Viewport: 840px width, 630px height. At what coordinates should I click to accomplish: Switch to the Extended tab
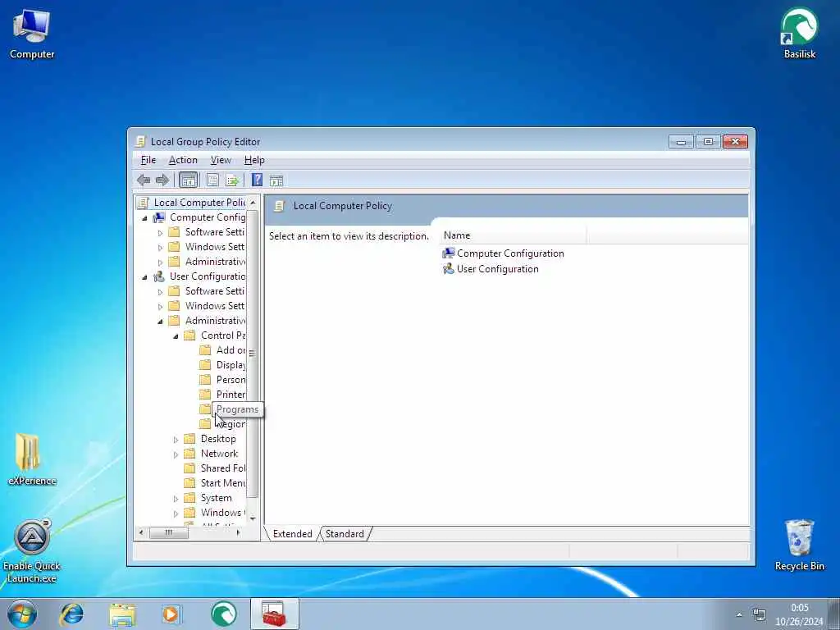click(x=292, y=533)
